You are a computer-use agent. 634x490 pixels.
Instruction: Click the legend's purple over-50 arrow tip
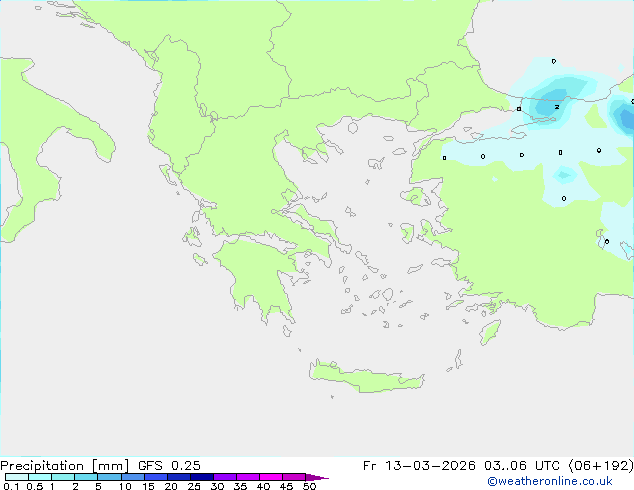point(317,477)
